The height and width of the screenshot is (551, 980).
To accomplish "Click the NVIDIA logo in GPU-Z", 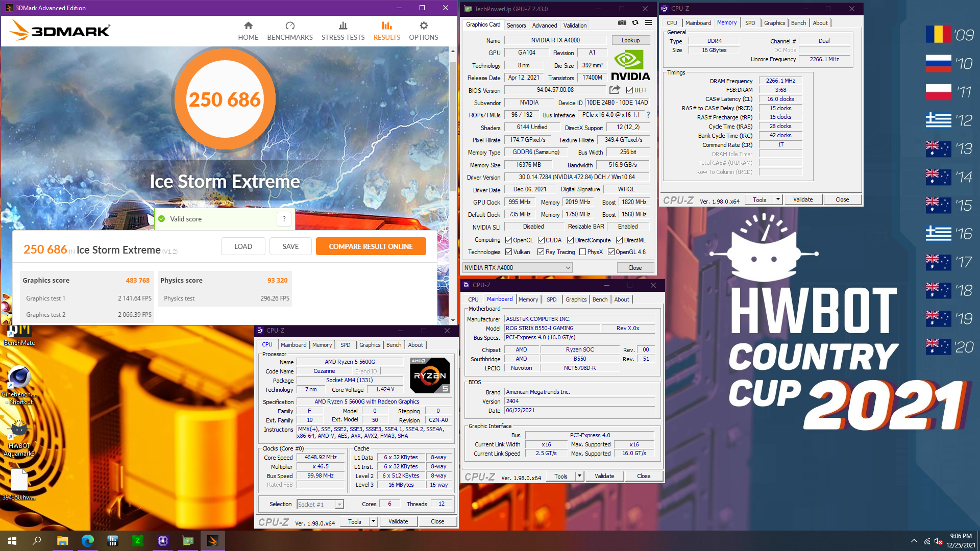I will 630,65.
